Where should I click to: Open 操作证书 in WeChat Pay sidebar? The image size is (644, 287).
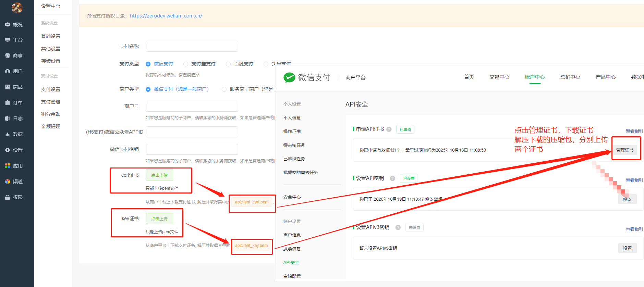pyautogui.click(x=292, y=132)
